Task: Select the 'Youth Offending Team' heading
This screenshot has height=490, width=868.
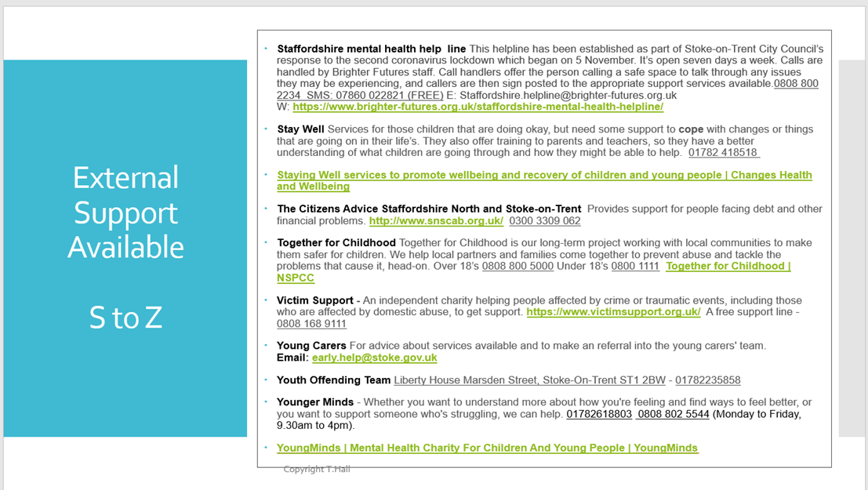Action: (x=333, y=380)
